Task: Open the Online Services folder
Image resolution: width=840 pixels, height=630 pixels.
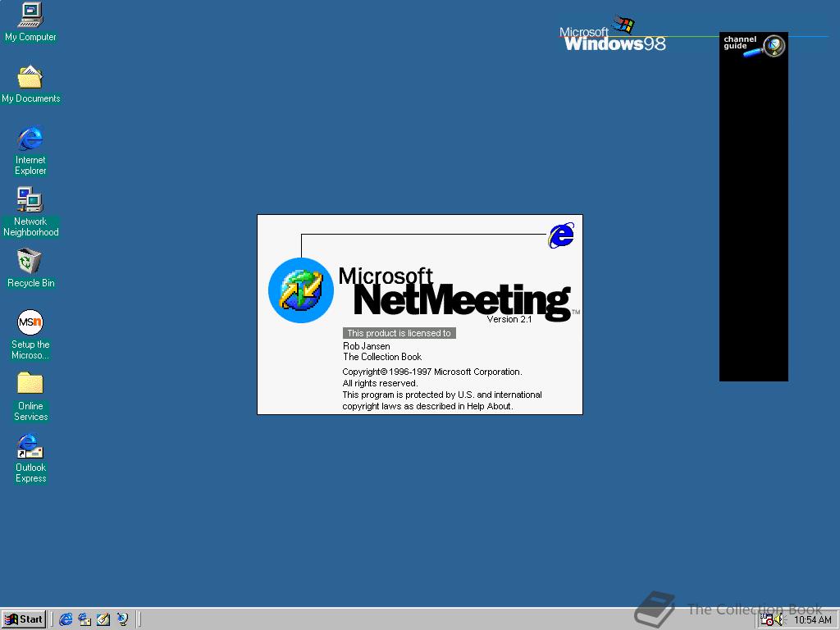Action: point(30,382)
